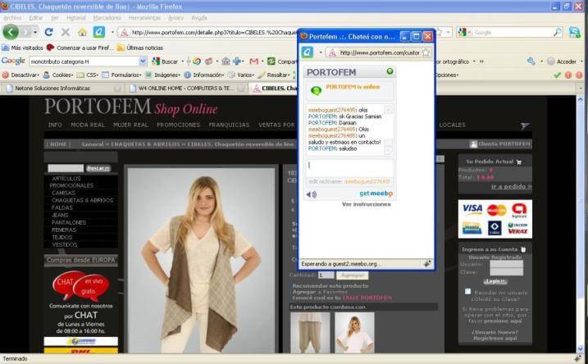Screen dimensions: 588x364
Task: Click the Visa payment logo
Action: click(472, 209)
